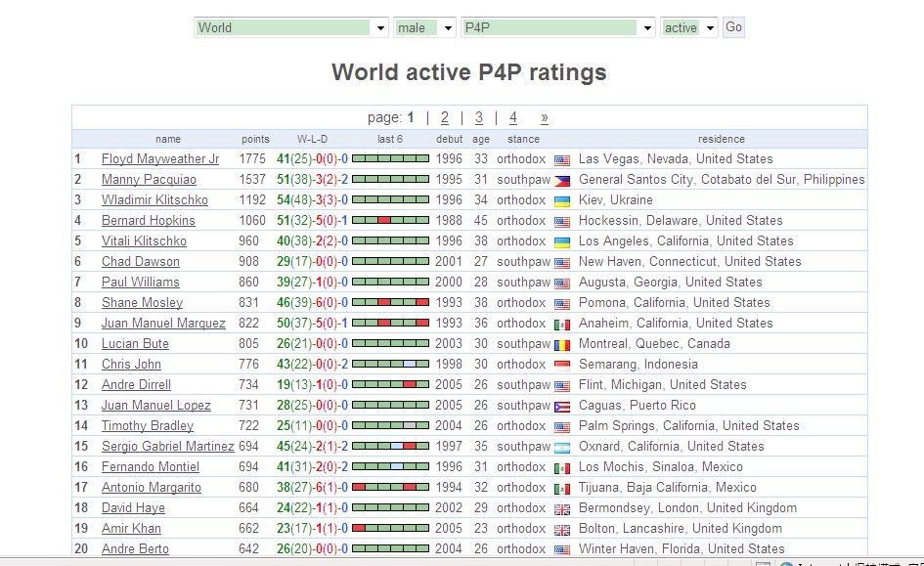
Task: Click the residence column header
Action: [722, 140]
